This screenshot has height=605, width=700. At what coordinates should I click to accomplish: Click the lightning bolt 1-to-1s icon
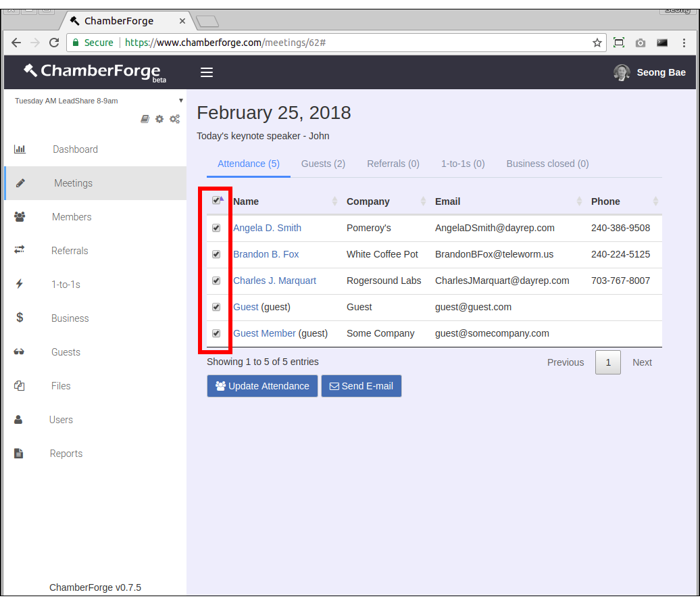[x=20, y=285]
